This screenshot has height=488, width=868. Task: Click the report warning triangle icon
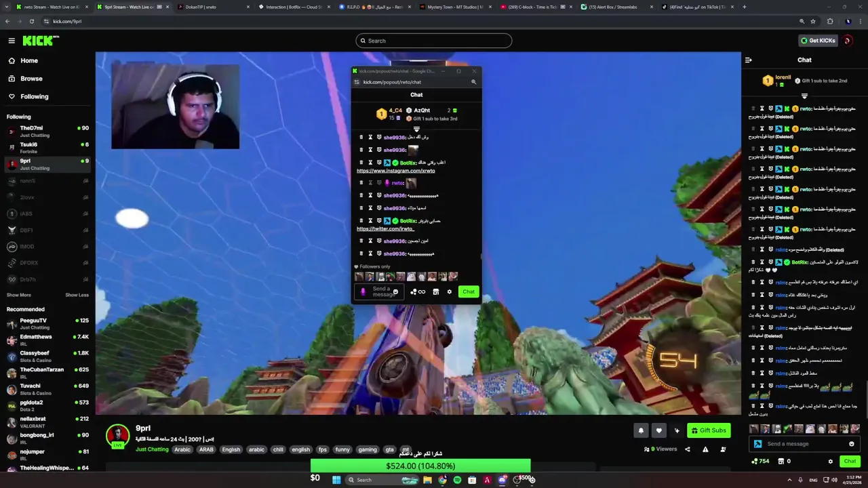coord(705,449)
